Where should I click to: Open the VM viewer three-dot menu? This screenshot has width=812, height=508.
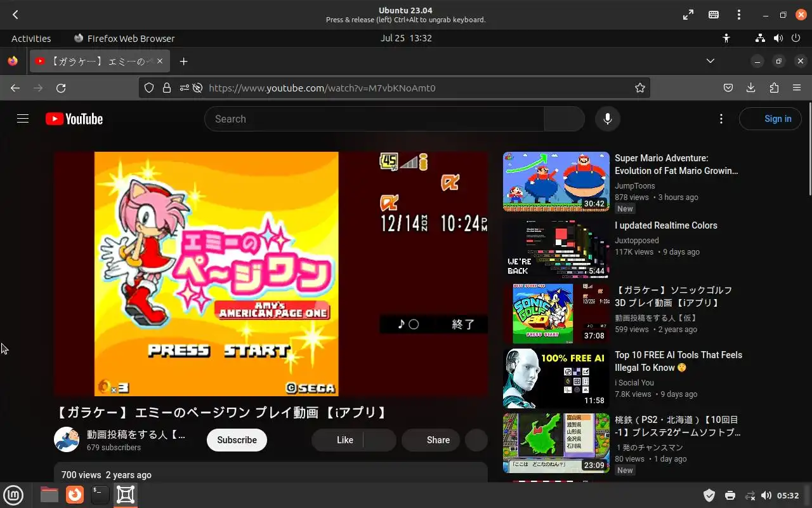(x=739, y=15)
